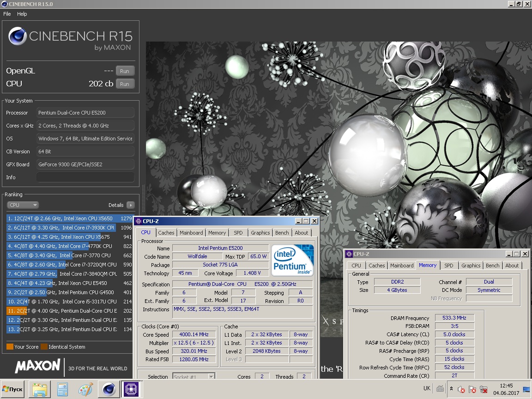532x399 pixels.
Task: Click the DRAM Frequency 533.3 MHz value
Action: (x=454, y=318)
